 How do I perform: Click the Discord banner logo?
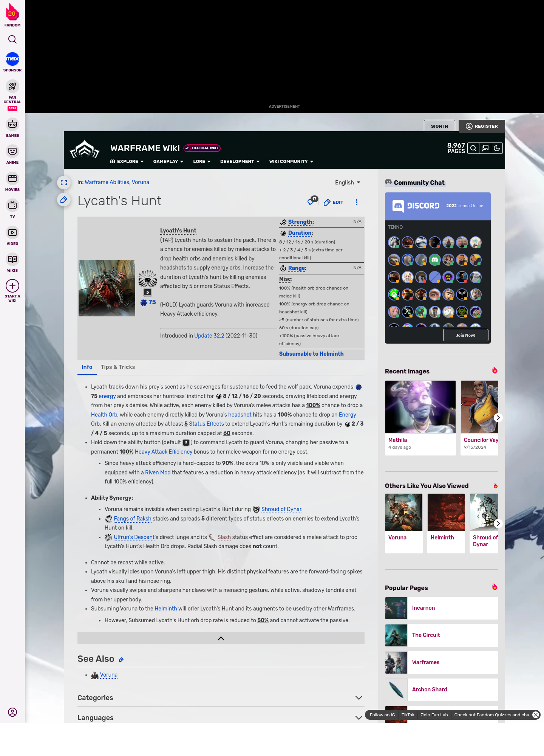click(x=416, y=206)
